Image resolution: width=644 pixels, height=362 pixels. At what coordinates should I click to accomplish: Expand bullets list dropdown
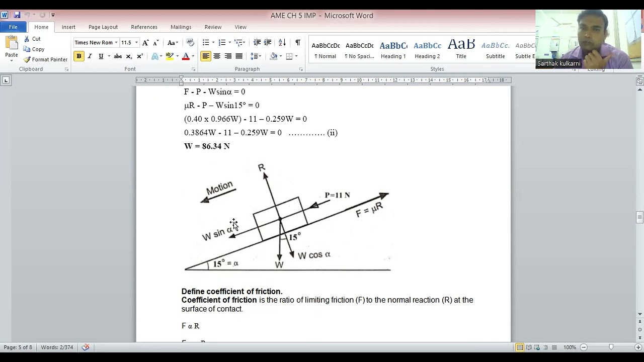[213, 43]
